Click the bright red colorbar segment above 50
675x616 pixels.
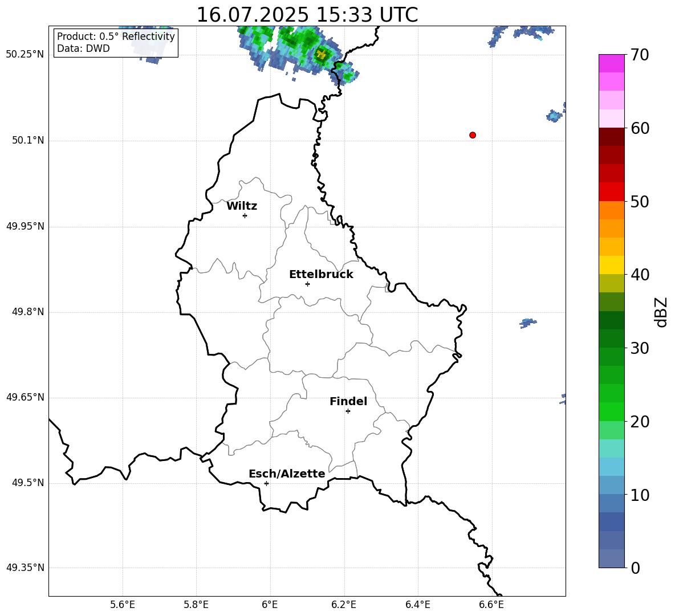coord(612,192)
